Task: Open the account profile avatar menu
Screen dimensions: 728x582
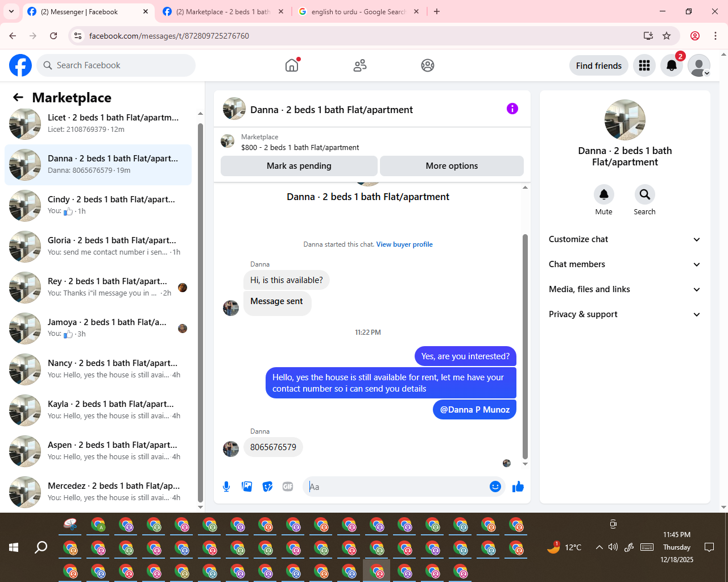Action: pyautogui.click(x=699, y=65)
